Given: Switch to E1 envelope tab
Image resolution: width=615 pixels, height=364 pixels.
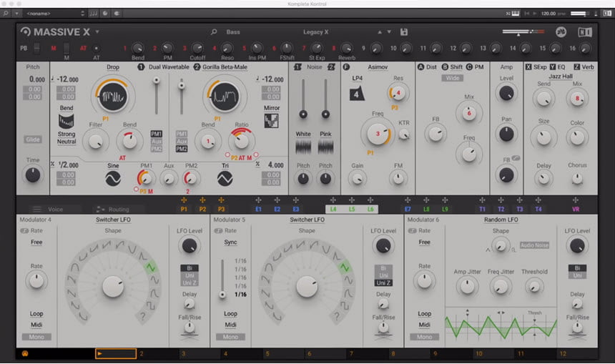Looking at the screenshot, I should click(x=258, y=210).
